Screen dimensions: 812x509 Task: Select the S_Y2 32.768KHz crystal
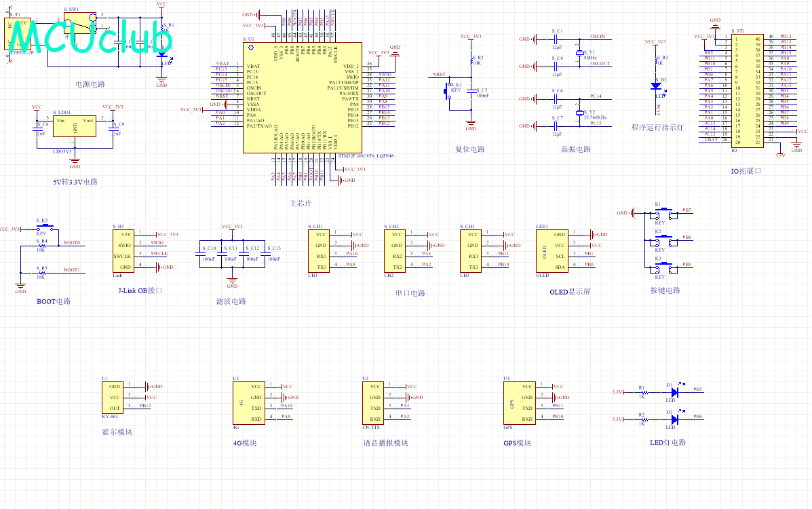tap(579, 113)
